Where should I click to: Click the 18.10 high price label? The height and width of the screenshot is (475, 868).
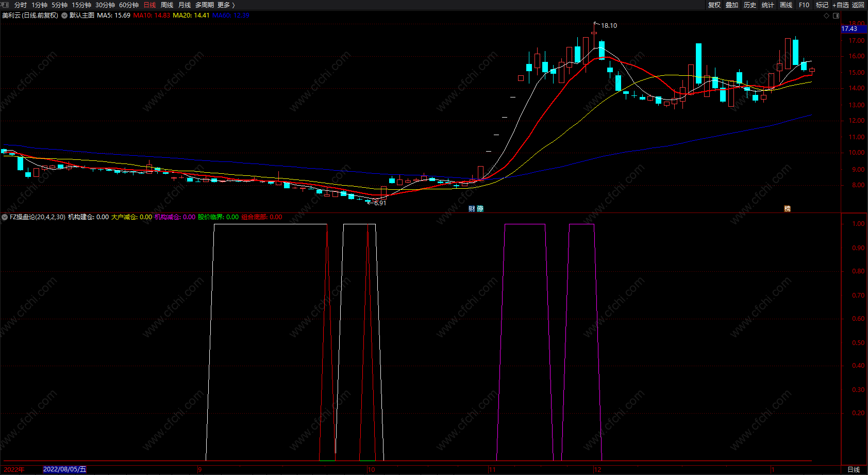pos(609,26)
